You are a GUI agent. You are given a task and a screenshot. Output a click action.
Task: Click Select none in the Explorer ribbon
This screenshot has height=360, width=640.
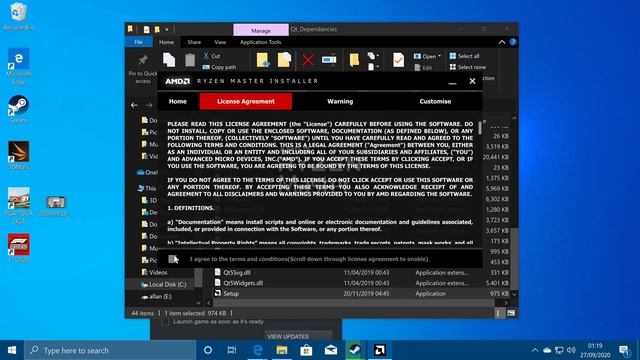click(x=468, y=67)
